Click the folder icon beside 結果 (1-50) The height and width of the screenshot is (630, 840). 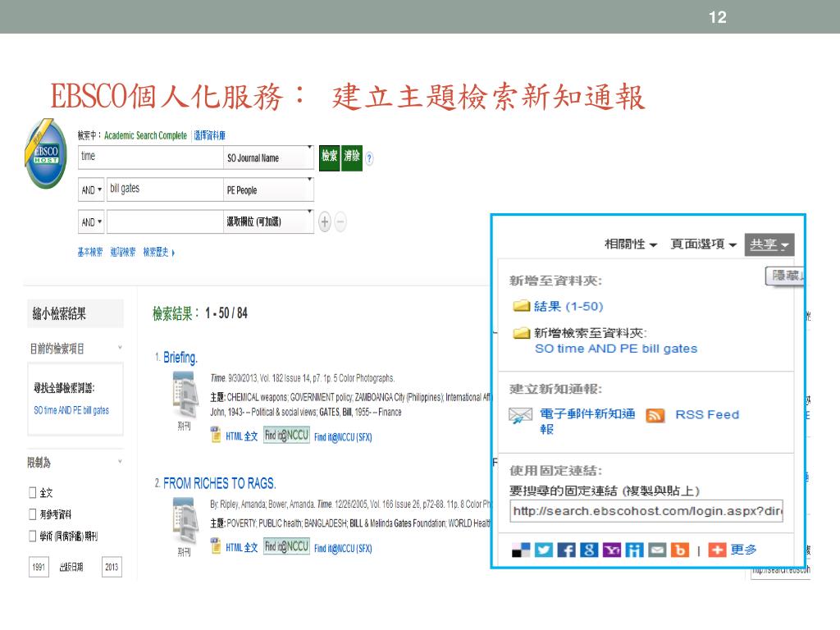[x=521, y=306]
